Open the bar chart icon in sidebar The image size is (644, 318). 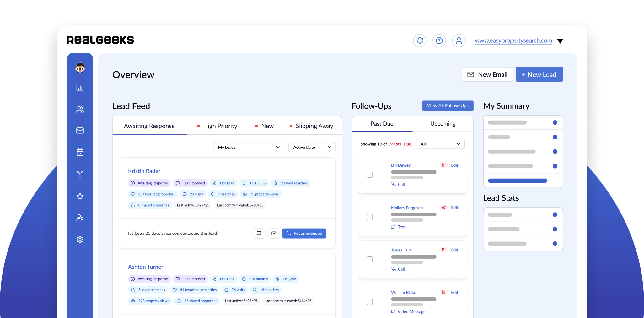[80, 88]
